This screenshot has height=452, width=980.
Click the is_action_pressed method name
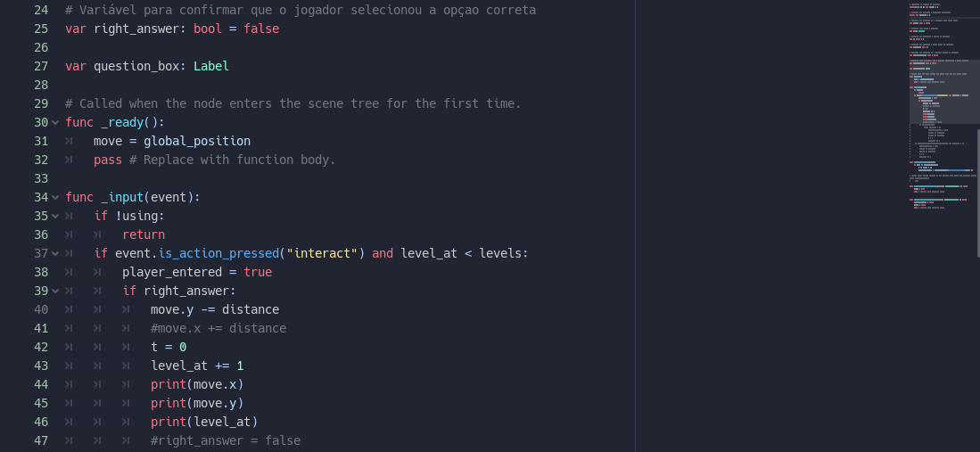tap(218, 254)
